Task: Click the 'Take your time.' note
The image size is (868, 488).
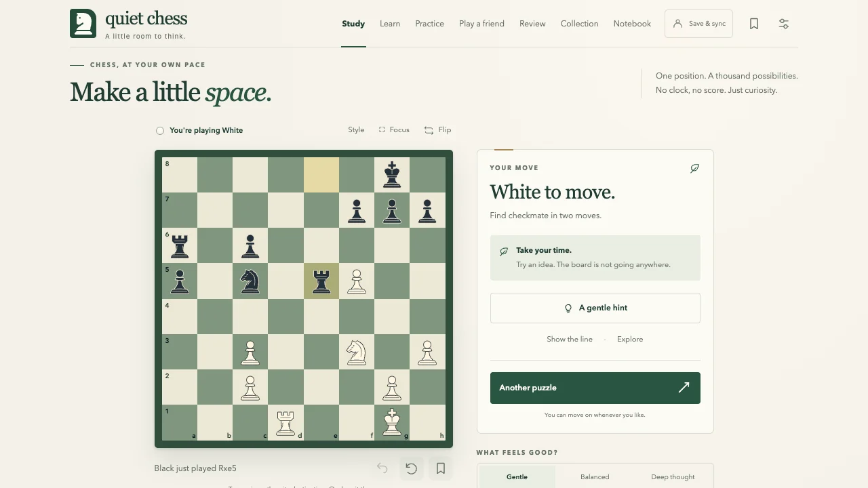Action: click(595, 258)
